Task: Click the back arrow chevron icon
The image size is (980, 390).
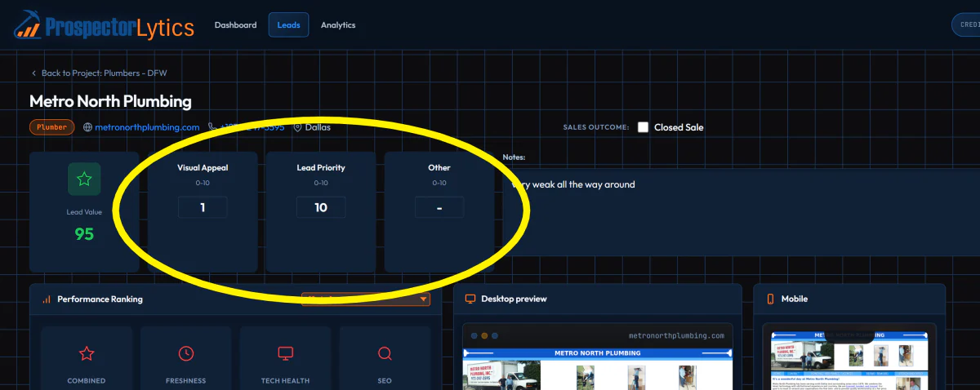Action: [x=33, y=73]
